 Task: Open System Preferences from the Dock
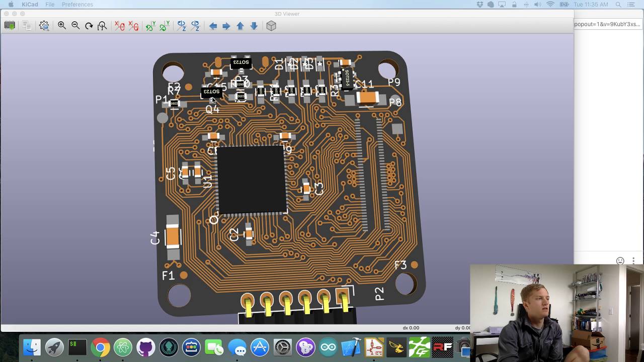[283, 347]
